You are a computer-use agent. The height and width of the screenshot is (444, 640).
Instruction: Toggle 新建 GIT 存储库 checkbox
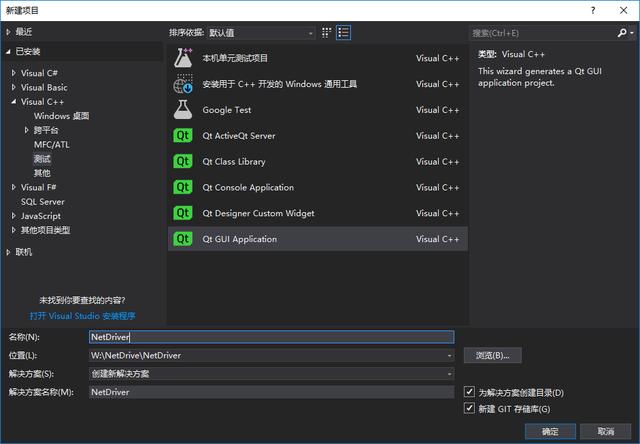pos(469,408)
